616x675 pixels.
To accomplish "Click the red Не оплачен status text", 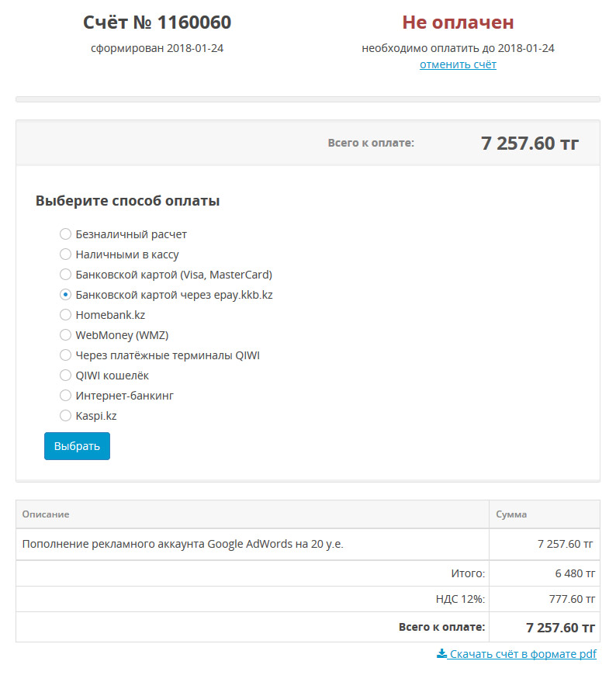I will click(x=458, y=22).
